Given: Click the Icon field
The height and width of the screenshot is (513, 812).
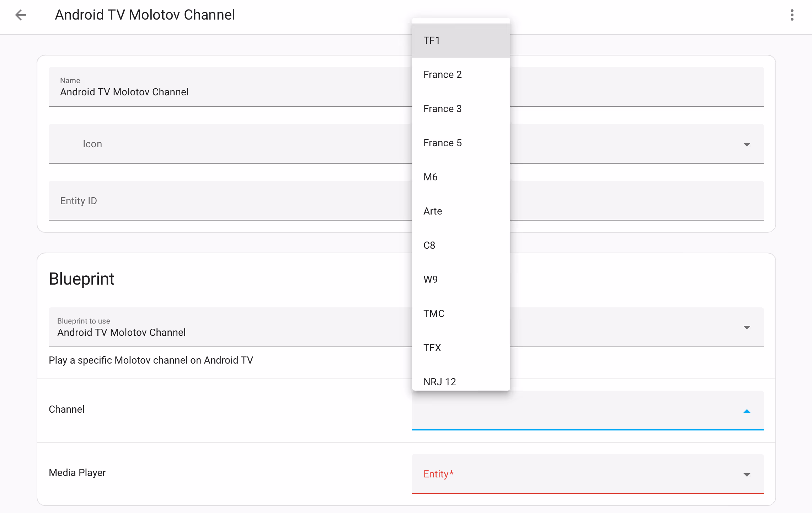Looking at the screenshot, I should coord(406,144).
